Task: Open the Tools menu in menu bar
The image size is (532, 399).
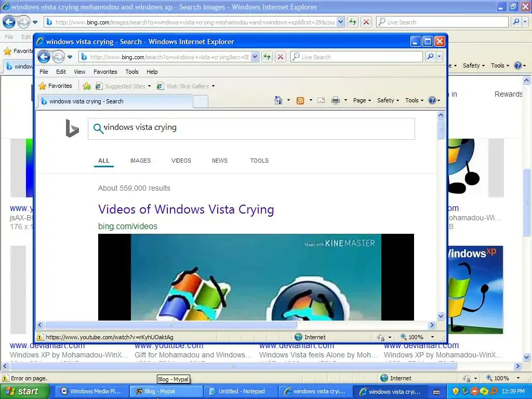Action: (x=131, y=72)
